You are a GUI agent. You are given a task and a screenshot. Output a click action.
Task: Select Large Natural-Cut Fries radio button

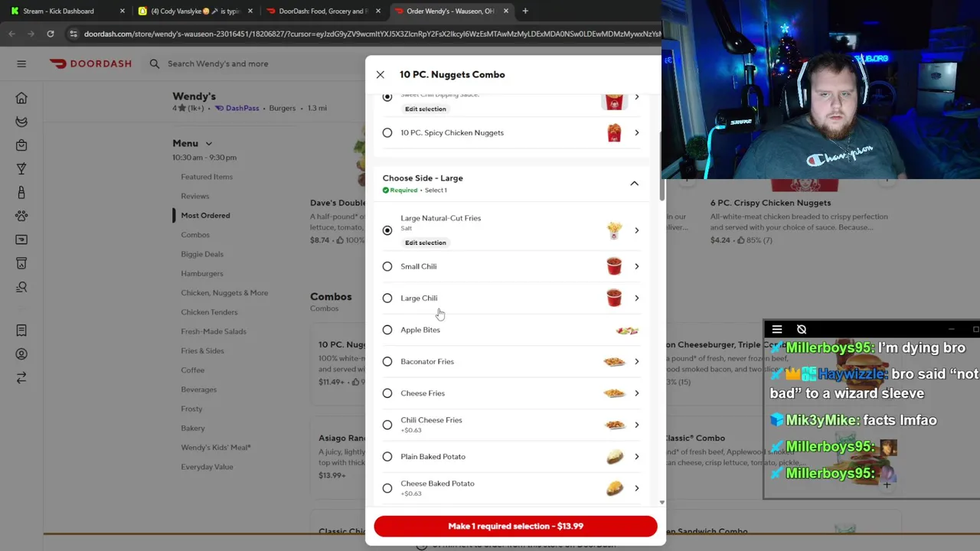[387, 230]
